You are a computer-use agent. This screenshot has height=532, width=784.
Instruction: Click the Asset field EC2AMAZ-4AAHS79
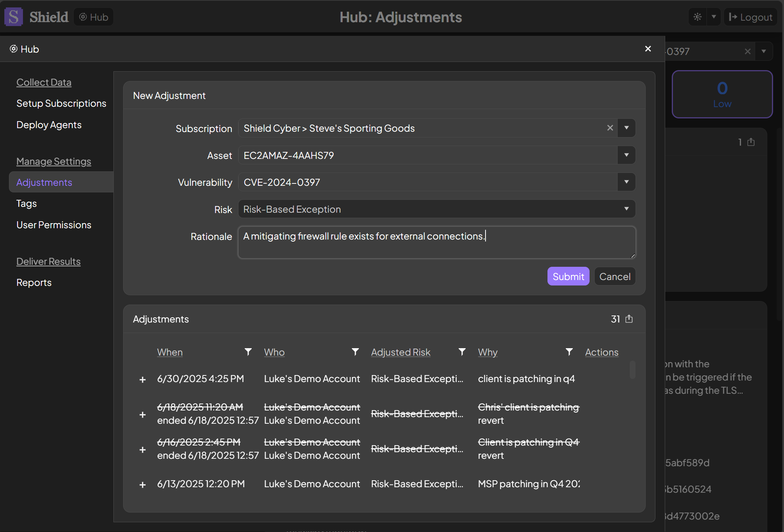(x=428, y=155)
